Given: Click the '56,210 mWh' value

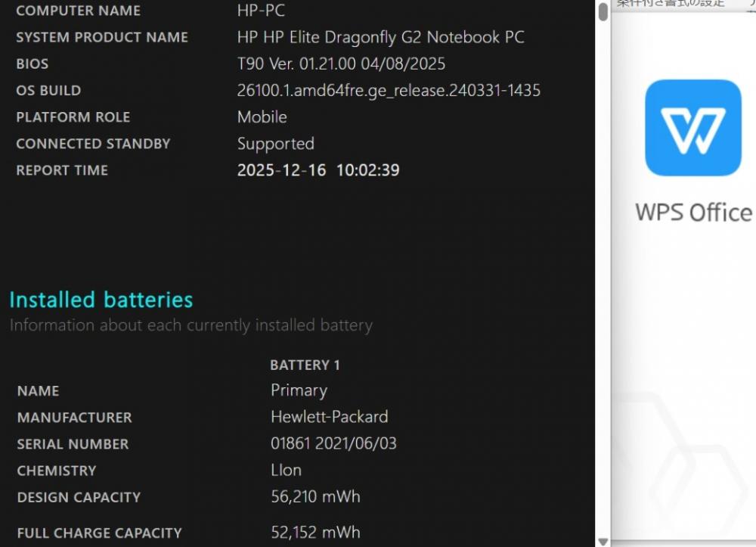Looking at the screenshot, I should [x=315, y=497].
